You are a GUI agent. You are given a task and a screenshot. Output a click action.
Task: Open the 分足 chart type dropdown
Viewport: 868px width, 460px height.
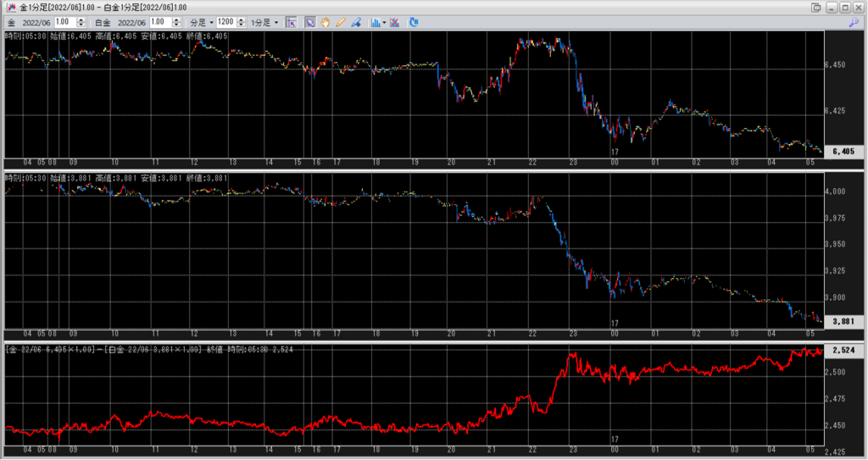point(200,22)
